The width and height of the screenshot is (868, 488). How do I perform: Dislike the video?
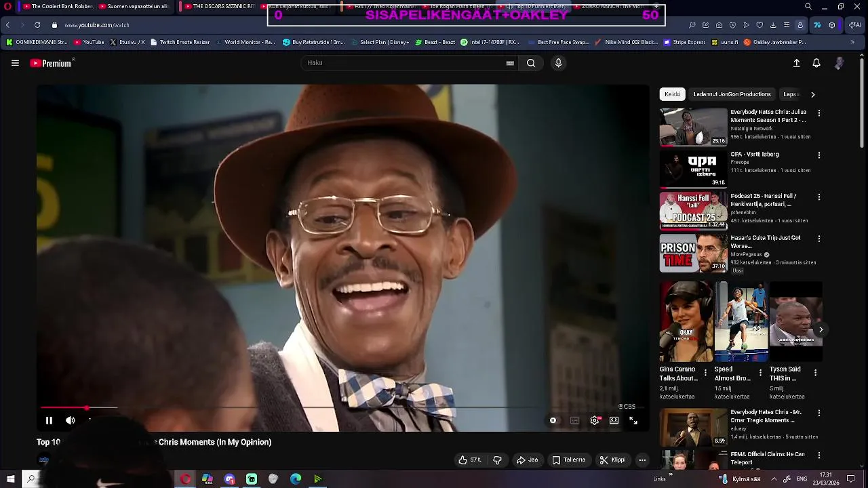(x=497, y=460)
